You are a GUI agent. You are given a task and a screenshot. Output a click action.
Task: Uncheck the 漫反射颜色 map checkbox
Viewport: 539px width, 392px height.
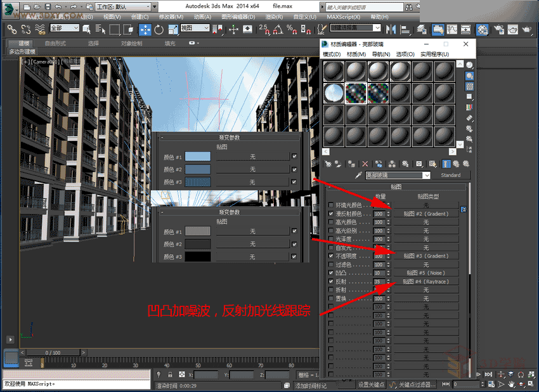(x=330, y=214)
